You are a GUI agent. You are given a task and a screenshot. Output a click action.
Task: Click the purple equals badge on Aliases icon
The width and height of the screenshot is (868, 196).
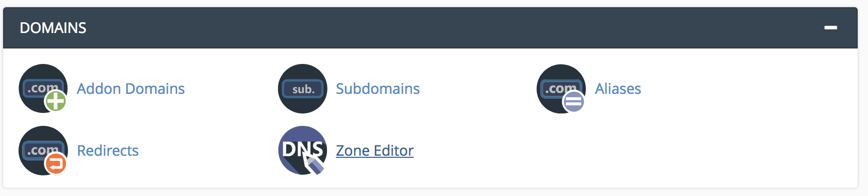[574, 102]
